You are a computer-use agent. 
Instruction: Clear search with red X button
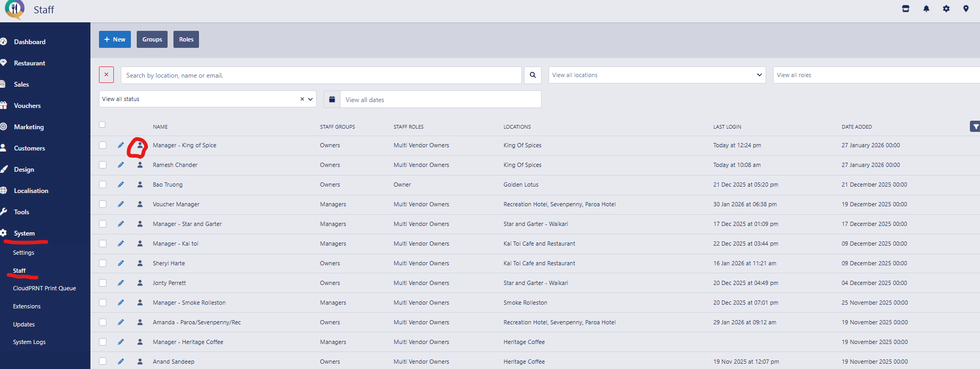106,75
